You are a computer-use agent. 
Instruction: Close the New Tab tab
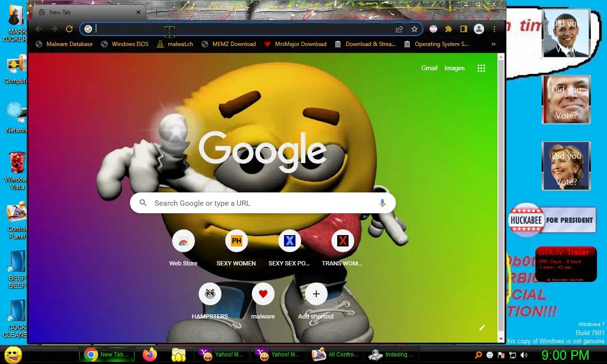[x=138, y=12]
